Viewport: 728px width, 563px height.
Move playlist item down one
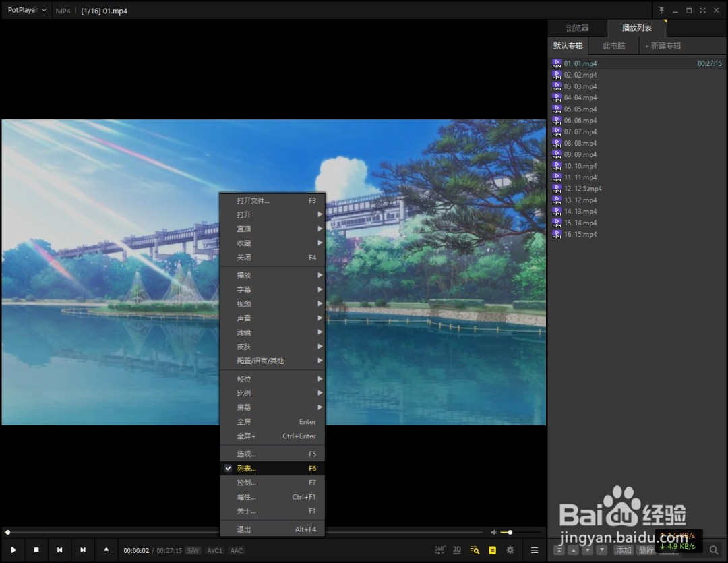click(588, 550)
